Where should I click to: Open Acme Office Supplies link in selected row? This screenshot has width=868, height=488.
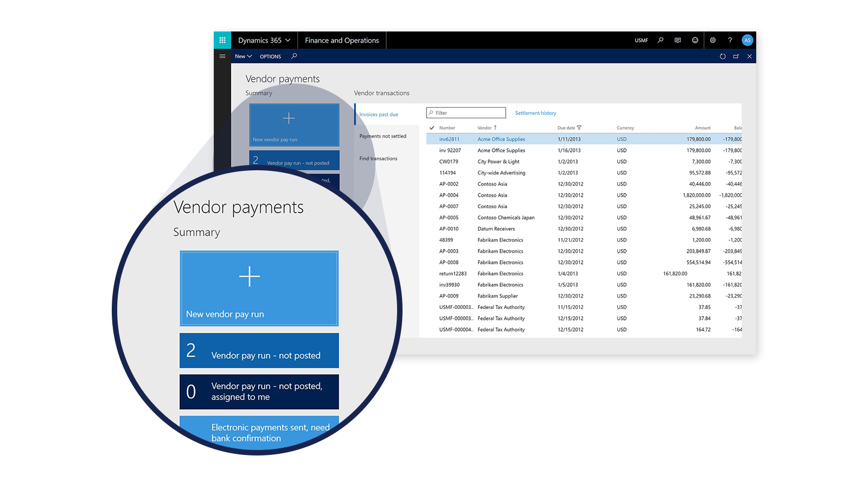pyautogui.click(x=501, y=139)
